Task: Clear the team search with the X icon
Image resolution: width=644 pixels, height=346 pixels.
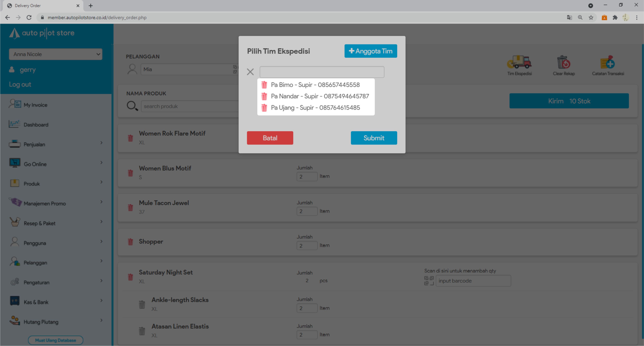Action: point(250,72)
